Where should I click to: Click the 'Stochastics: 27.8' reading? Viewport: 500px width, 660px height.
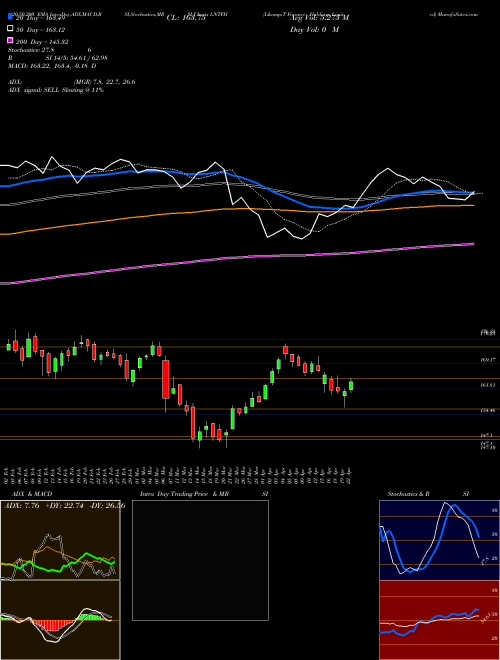[x=31, y=50]
